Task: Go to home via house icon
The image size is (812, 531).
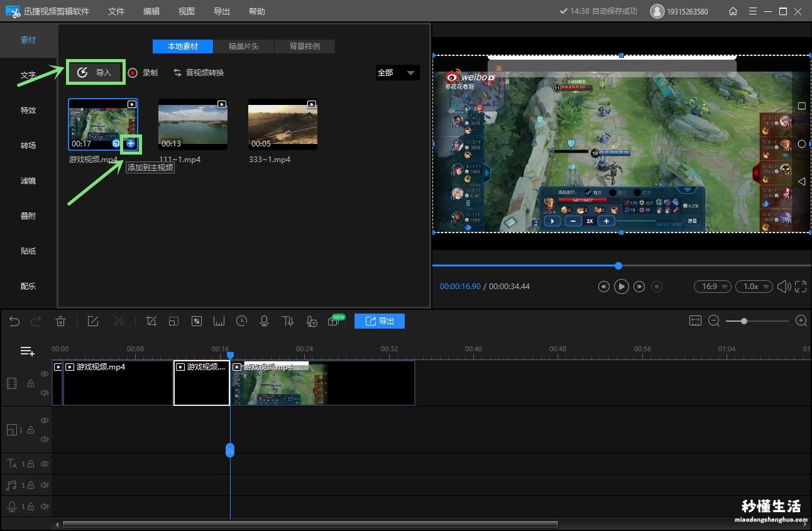Action: click(x=733, y=11)
